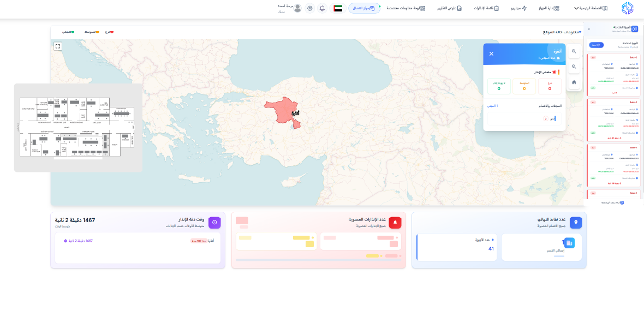Click the floor plan thumbnail
The width and height of the screenshot is (644, 311).
[x=78, y=128]
